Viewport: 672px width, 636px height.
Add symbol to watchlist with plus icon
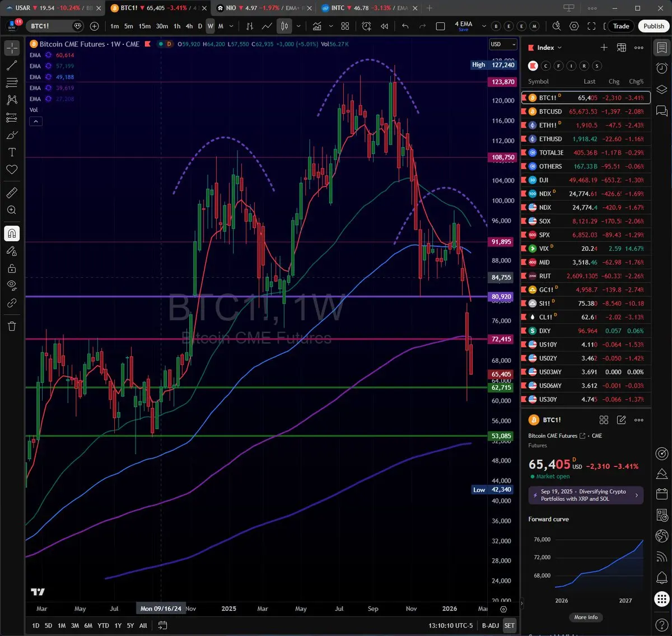[604, 48]
